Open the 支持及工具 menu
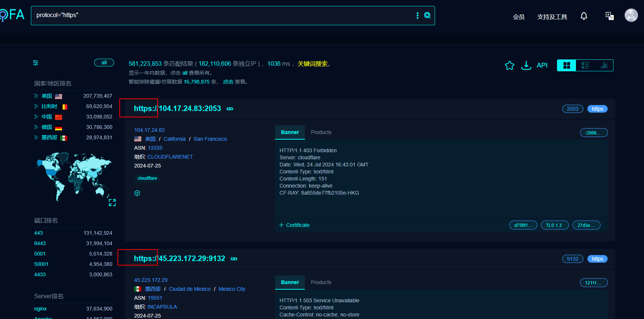The height and width of the screenshot is (319, 644). [552, 17]
